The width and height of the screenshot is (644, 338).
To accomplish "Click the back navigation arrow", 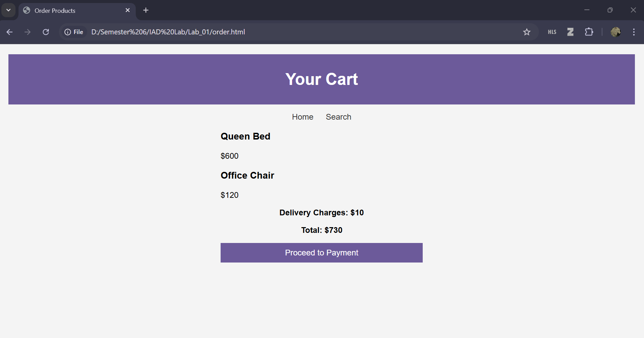I will [9, 32].
